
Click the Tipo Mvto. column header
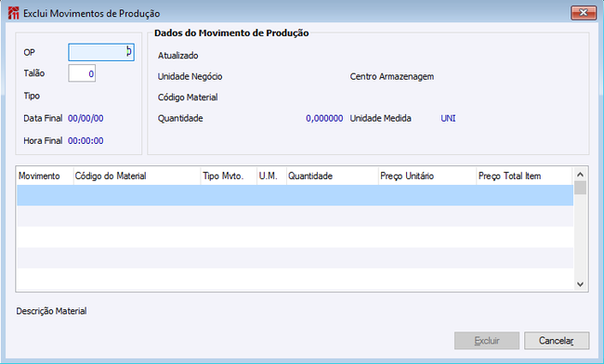[x=229, y=175]
